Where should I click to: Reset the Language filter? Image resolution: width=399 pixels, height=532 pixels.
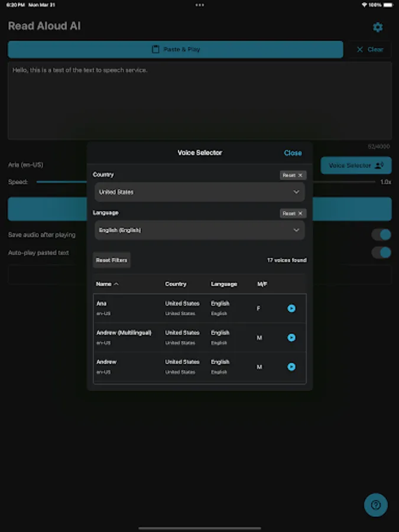point(293,213)
